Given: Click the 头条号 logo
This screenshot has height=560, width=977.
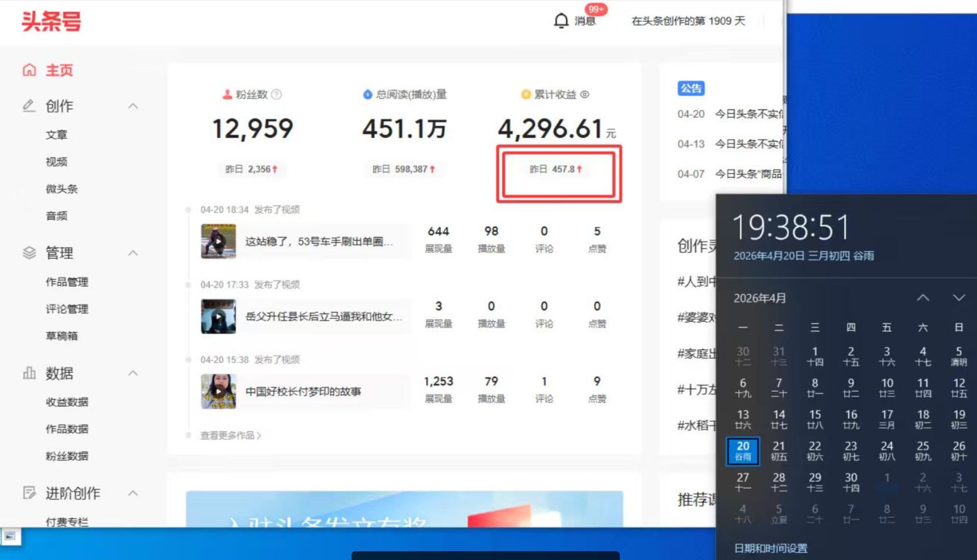Looking at the screenshot, I should [52, 21].
